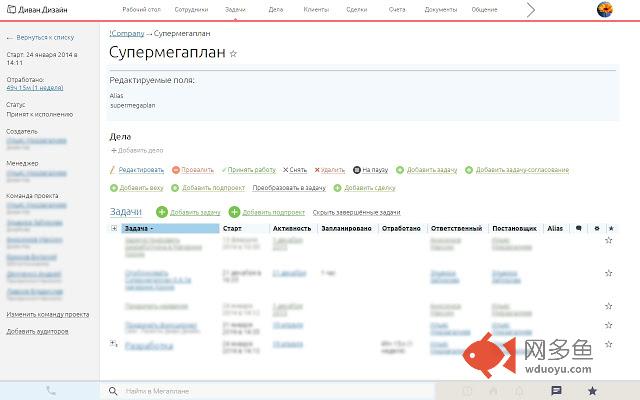Open the Сотрудники menu item

point(191,9)
